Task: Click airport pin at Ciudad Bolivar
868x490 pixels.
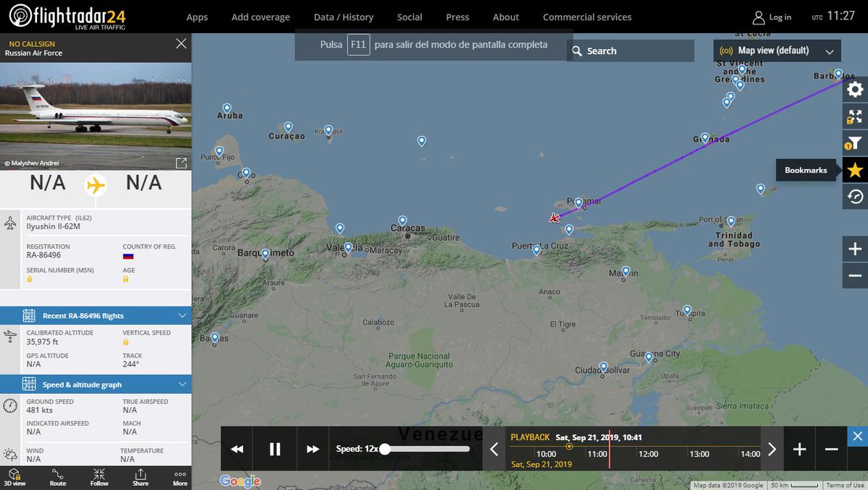Action: [603, 366]
